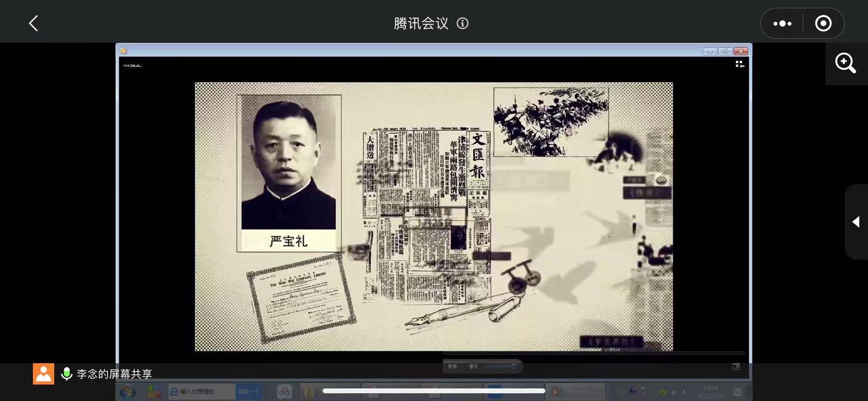Open the meeting info icon beside 腾讯会议
The width and height of the screenshot is (868, 401).
pos(463,23)
